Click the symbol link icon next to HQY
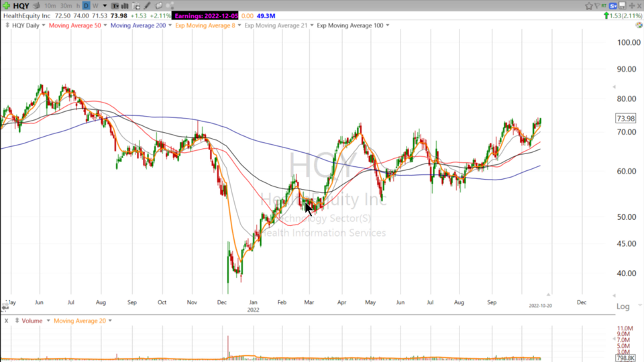The image size is (644, 362). pos(36,6)
